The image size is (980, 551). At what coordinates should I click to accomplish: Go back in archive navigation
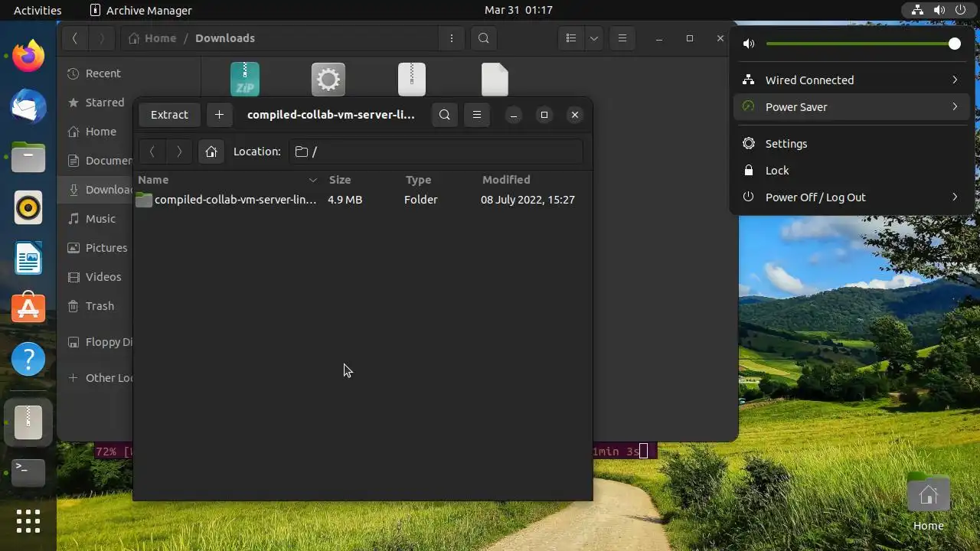pyautogui.click(x=152, y=152)
